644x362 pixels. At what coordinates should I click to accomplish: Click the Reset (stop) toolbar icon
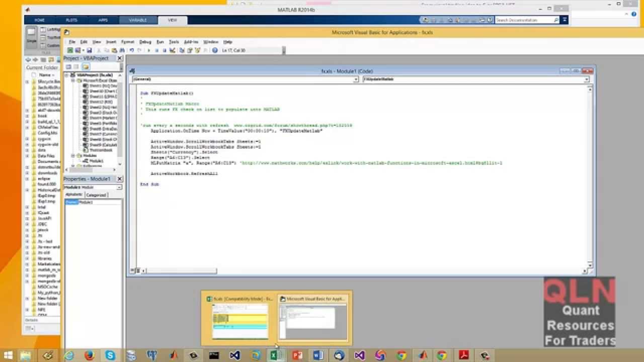click(165, 50)
